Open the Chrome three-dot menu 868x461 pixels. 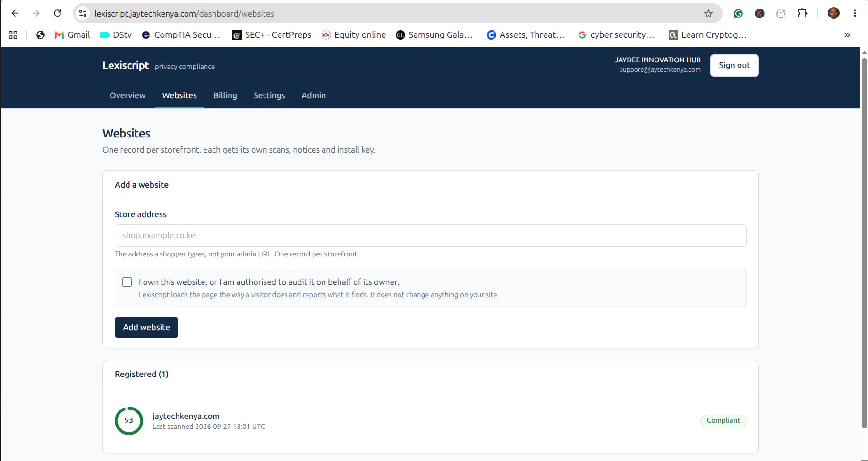tap(855, 13)
